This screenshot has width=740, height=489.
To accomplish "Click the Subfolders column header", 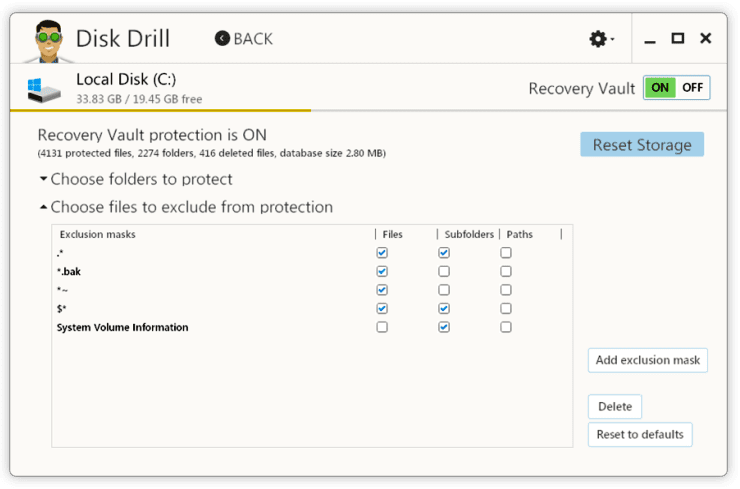I will click(x=469, y=235).
